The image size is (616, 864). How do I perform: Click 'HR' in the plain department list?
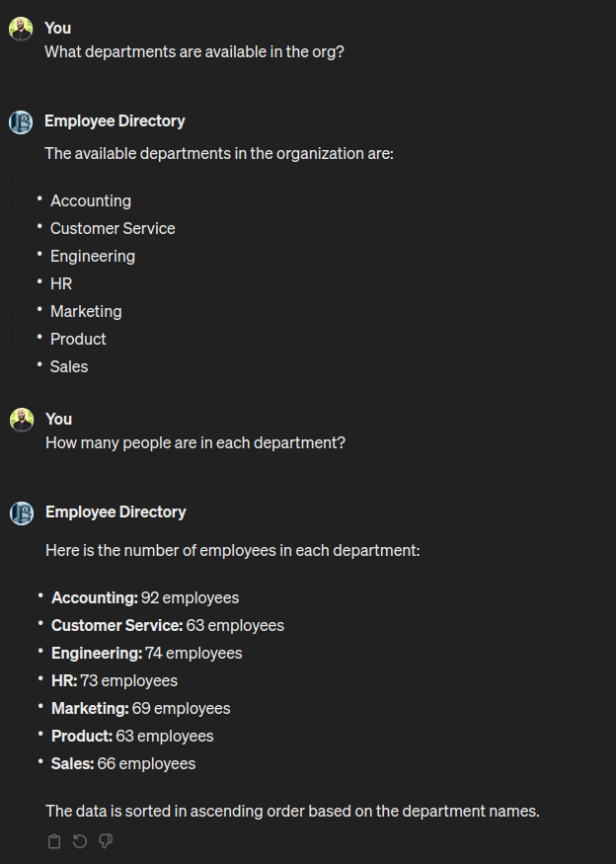pos(61,283)
